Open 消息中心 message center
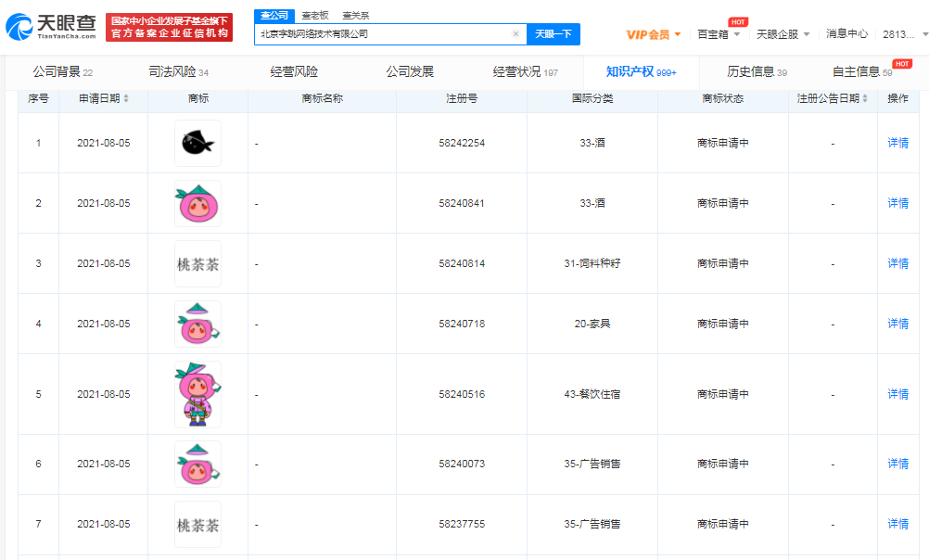Image resolution: width=929 pixels, height=560 pixels. (846, 33)
